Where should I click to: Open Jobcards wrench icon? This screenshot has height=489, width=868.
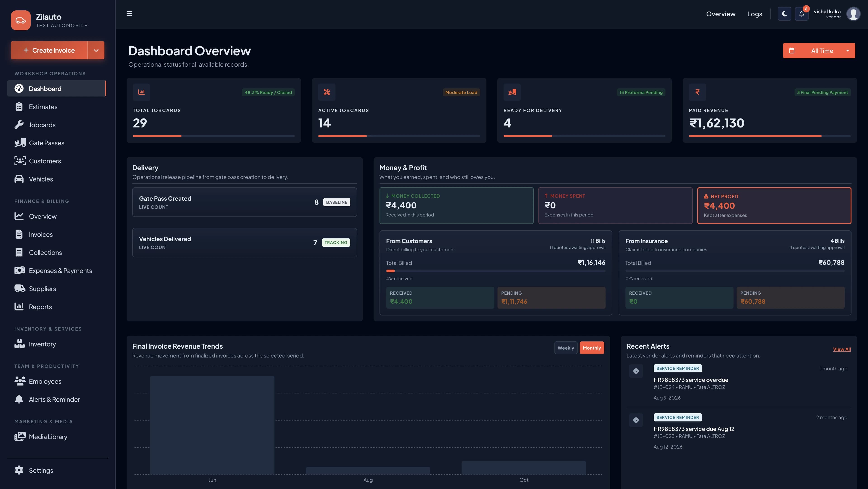click(x=19, y=125)
